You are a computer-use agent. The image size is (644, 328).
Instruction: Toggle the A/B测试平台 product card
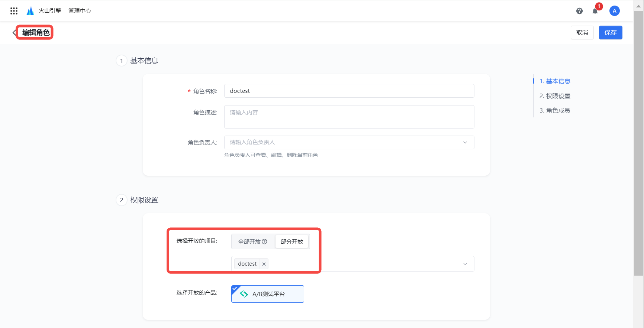click(x=268, y=294)
